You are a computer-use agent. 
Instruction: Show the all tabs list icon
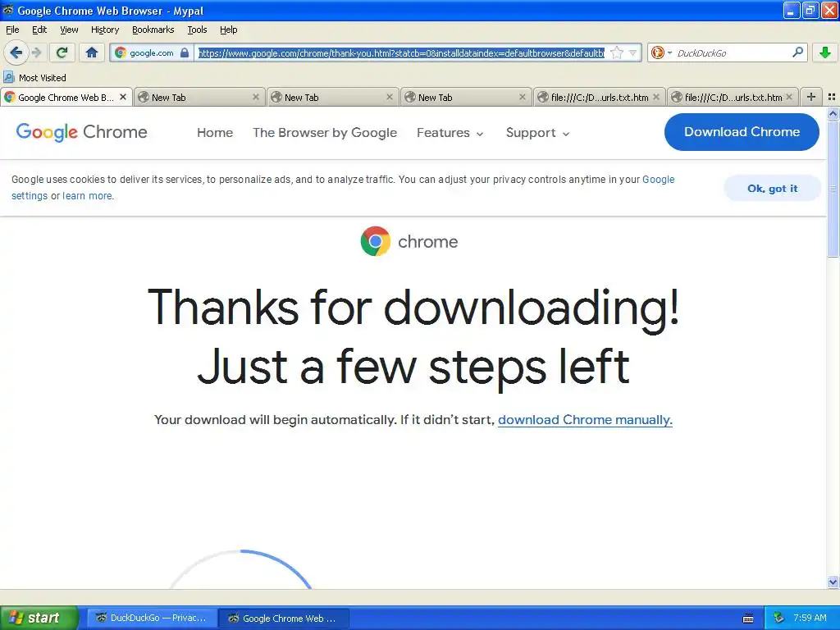(x=832, y=97)
